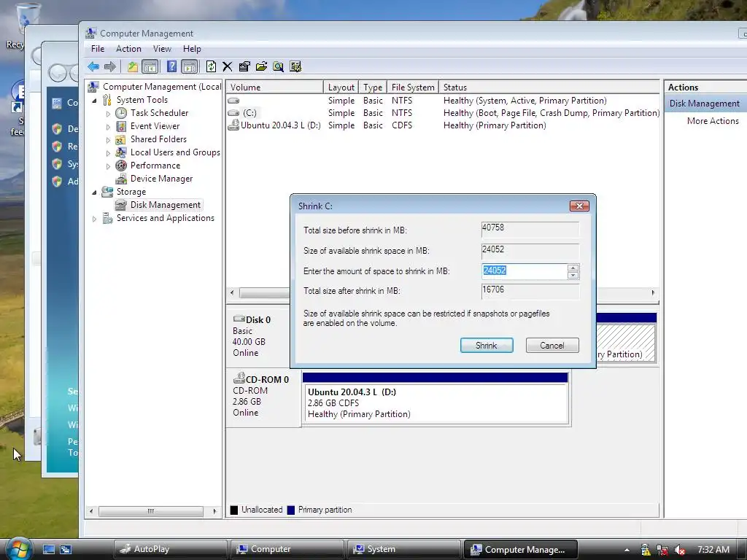The image size is (747, 560).
Task: Expand Local Users and Groups node
Action: [x=108, y=153]
